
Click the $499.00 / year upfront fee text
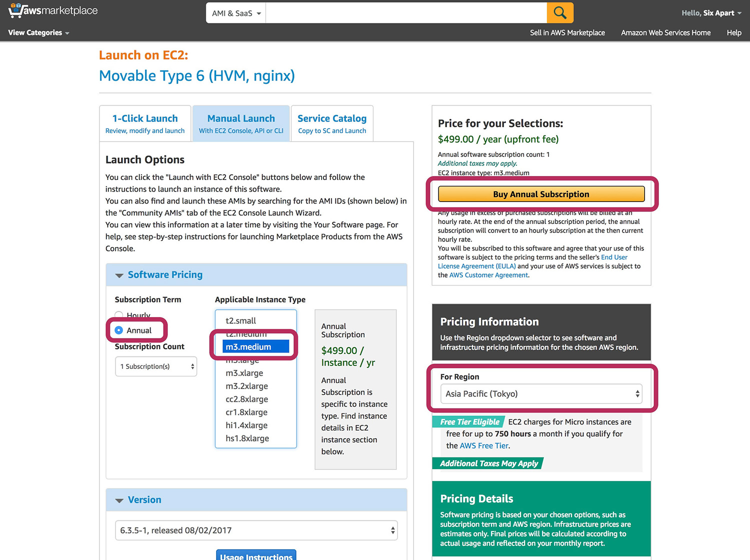point(498,139)
